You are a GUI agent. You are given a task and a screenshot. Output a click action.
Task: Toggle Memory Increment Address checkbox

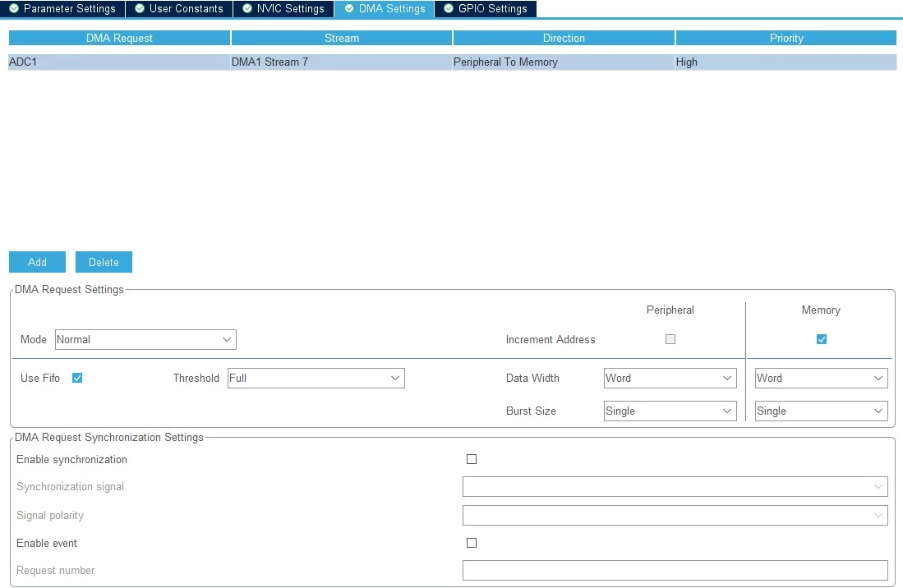coord(821,339)
